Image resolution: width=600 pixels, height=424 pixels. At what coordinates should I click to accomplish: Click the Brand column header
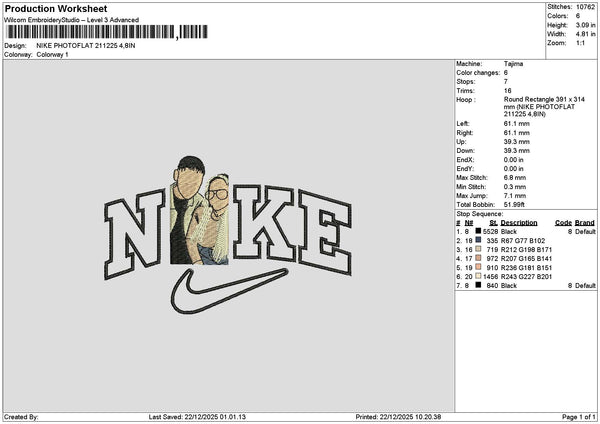click(x=584, y=223)
